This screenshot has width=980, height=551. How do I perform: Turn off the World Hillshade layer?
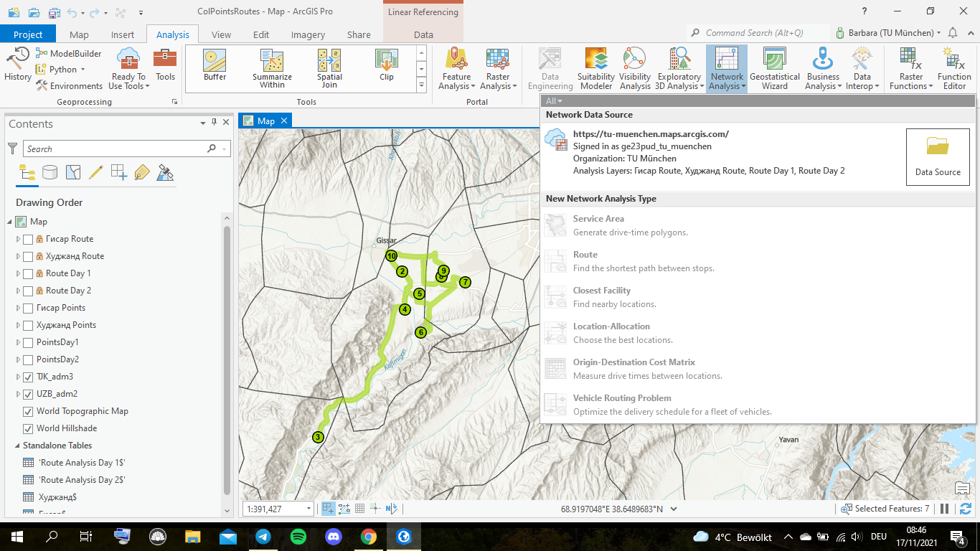[28, 428]
